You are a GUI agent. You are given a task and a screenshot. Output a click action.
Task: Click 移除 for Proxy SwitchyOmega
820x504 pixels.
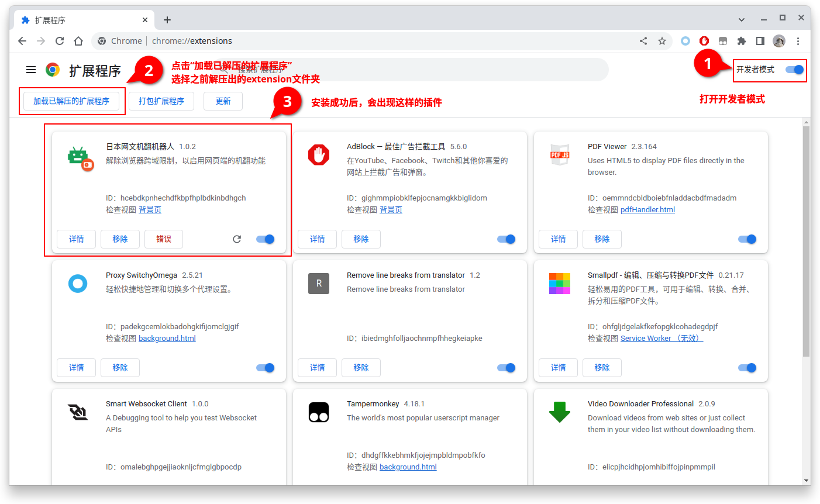(120, 368)
